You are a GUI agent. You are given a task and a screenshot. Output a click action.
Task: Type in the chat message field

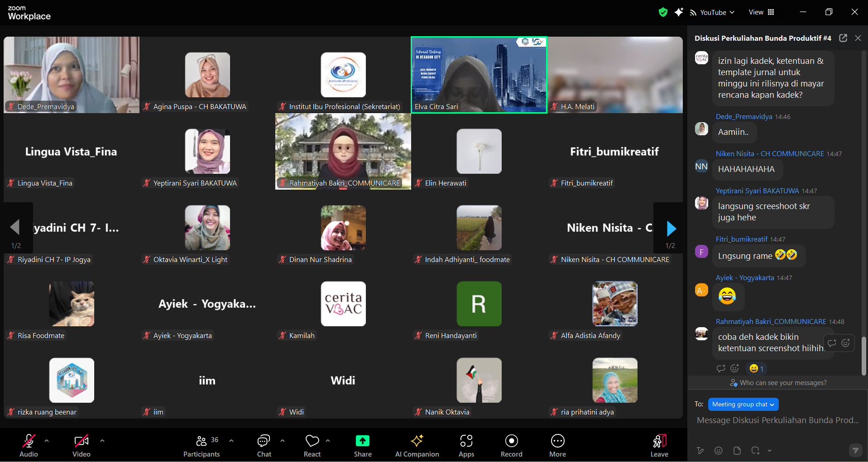click(x=777, y=420)
